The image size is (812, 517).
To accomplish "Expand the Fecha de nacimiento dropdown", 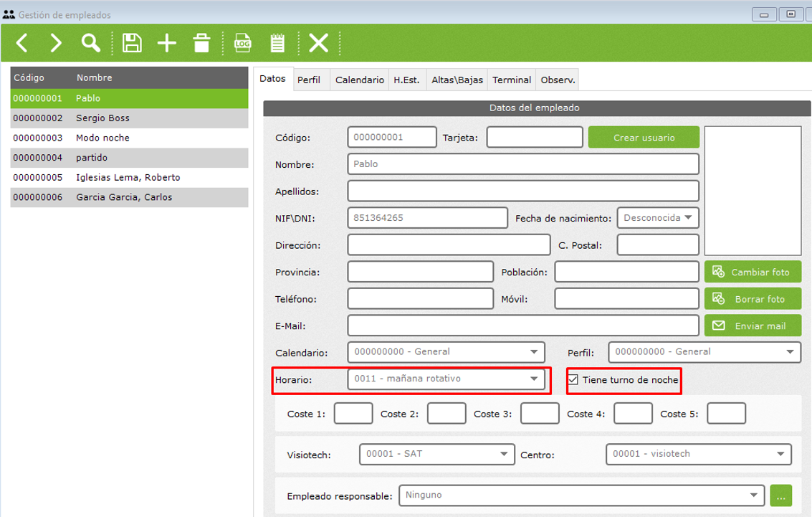I will [688, 217].
